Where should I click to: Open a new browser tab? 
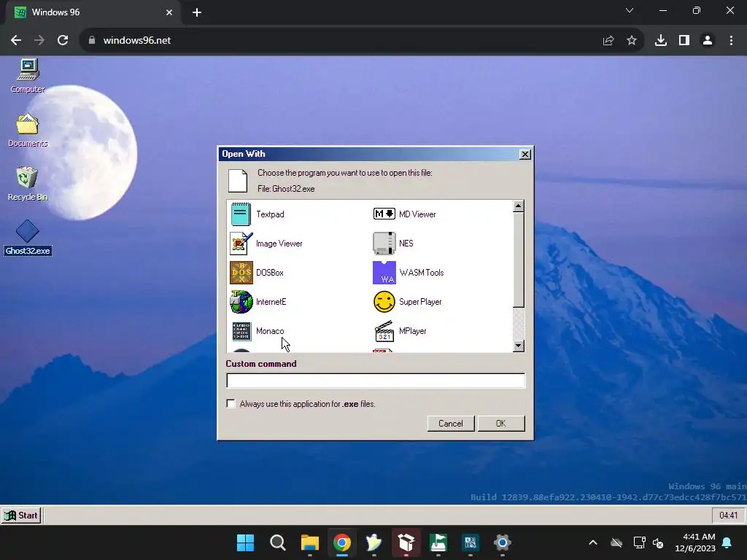(197, 12)
